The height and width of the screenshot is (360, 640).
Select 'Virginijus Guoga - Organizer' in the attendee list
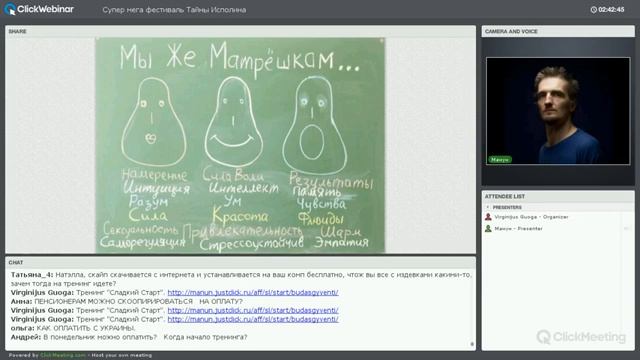531,217
